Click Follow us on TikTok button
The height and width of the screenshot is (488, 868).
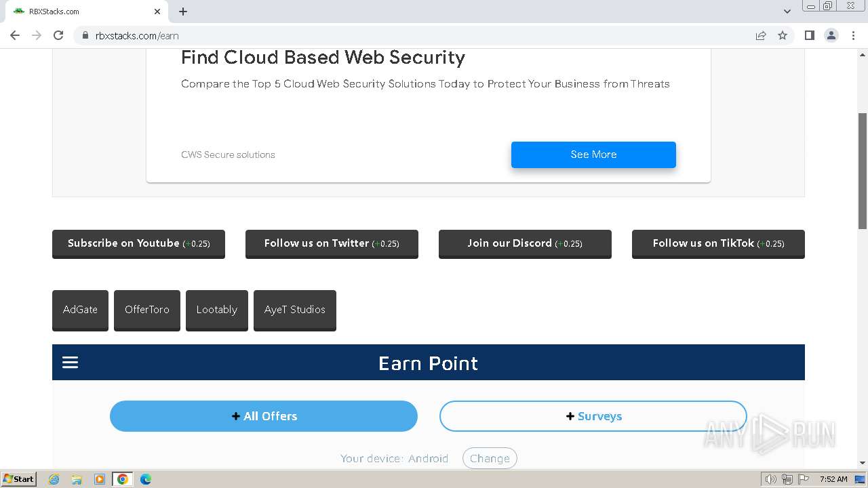click(x=718, y=243)
